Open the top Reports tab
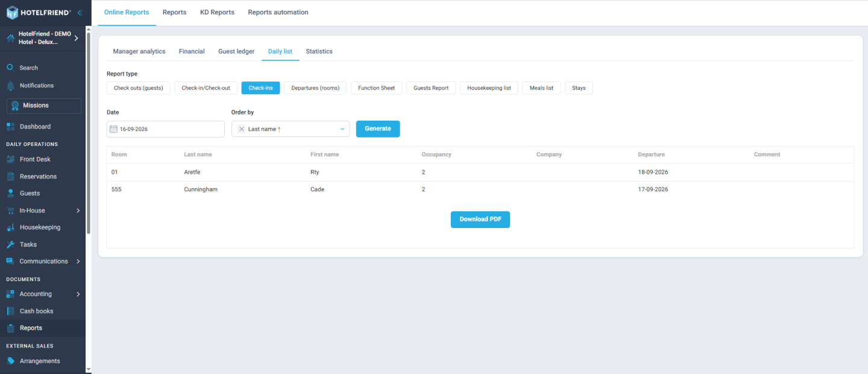 pos(174,12)
